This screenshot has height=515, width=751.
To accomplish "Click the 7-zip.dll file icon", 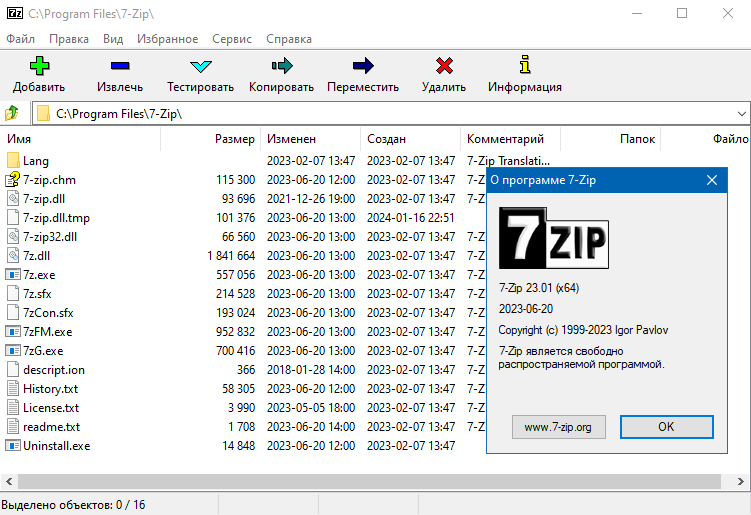I will (x=13, y=198).
